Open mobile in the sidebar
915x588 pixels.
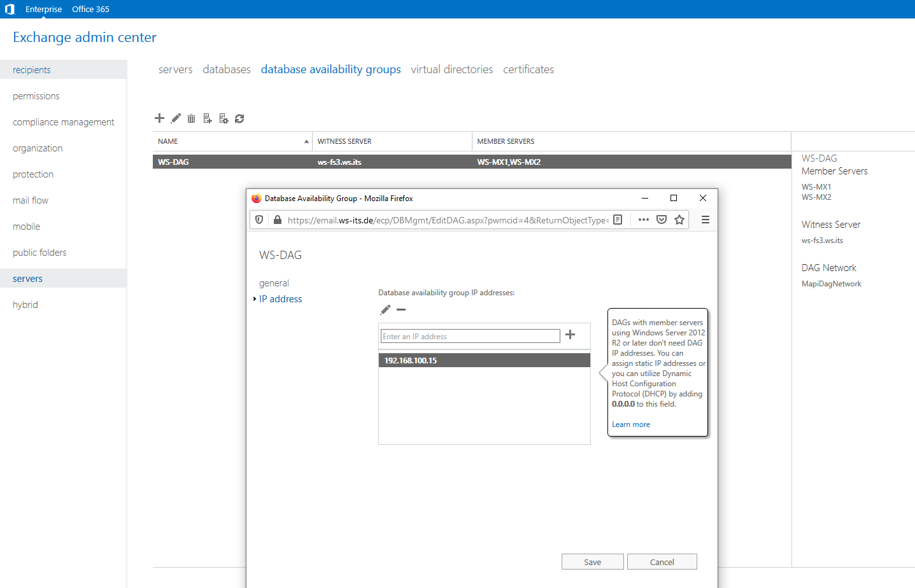click(x=63, y=227)
